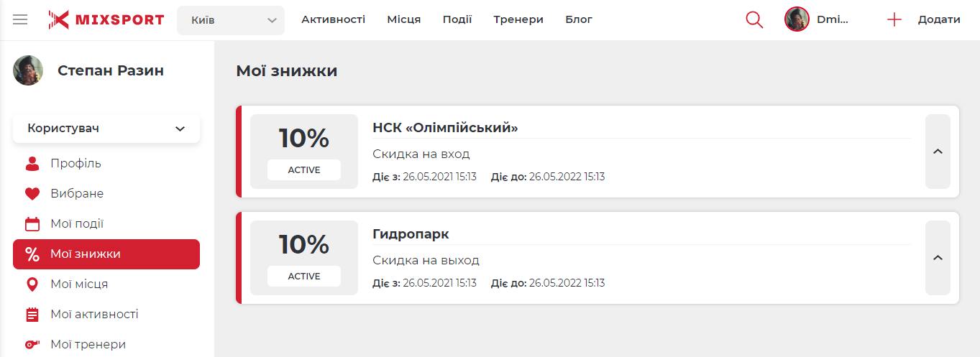Click the user avatar in the header
Image resolution: width=980 pixels, height=357 pixels.
pyautogui.click(x=797, y=19)
